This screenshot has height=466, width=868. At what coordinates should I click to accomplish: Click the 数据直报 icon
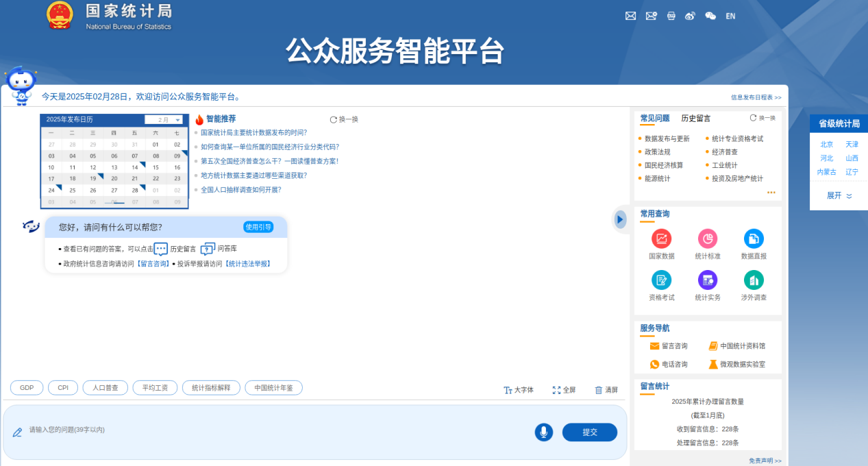coord(754,239)
